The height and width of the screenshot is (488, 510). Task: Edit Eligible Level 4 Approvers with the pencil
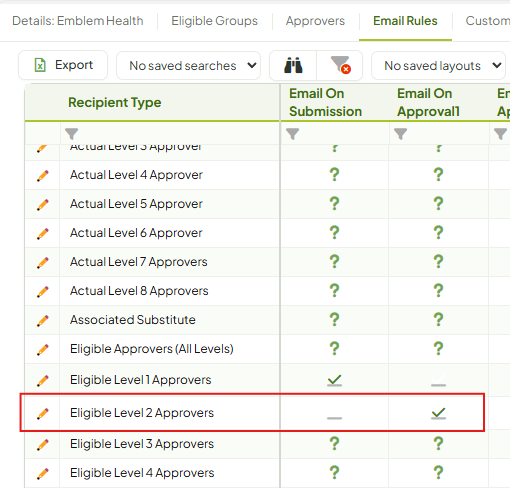pyautogui.click(x=42, y=473)
